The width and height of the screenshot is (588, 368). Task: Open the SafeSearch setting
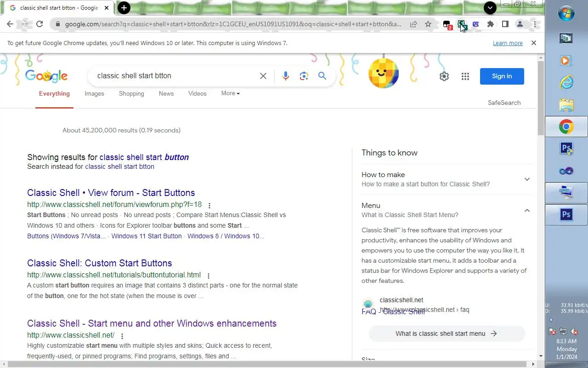[x=504, y=103]
